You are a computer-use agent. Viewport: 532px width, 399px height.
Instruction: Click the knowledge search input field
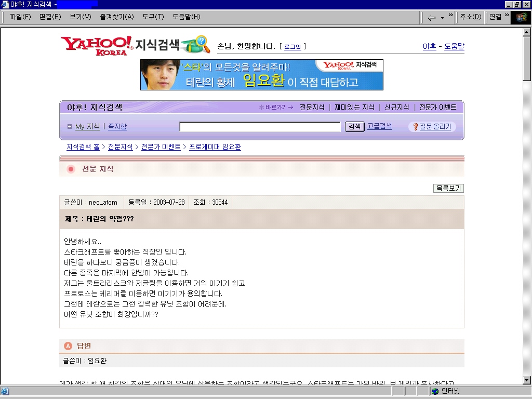(x=260, y=127)
